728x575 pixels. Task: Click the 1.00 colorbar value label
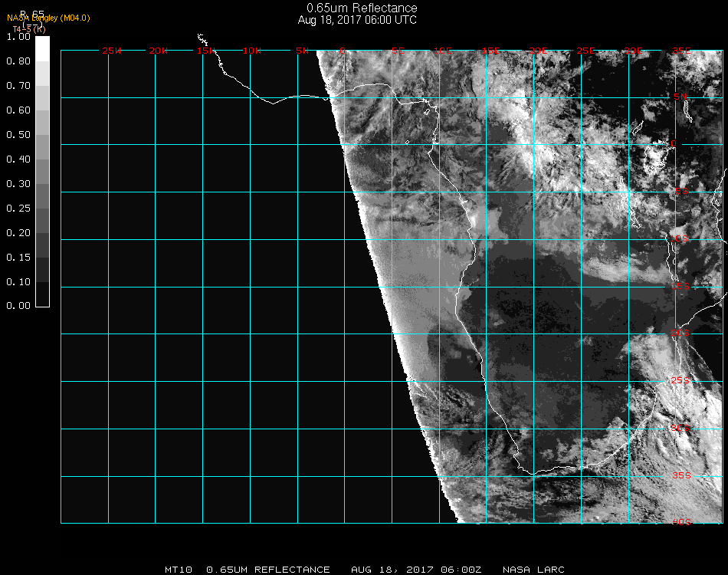pos(18,37)
